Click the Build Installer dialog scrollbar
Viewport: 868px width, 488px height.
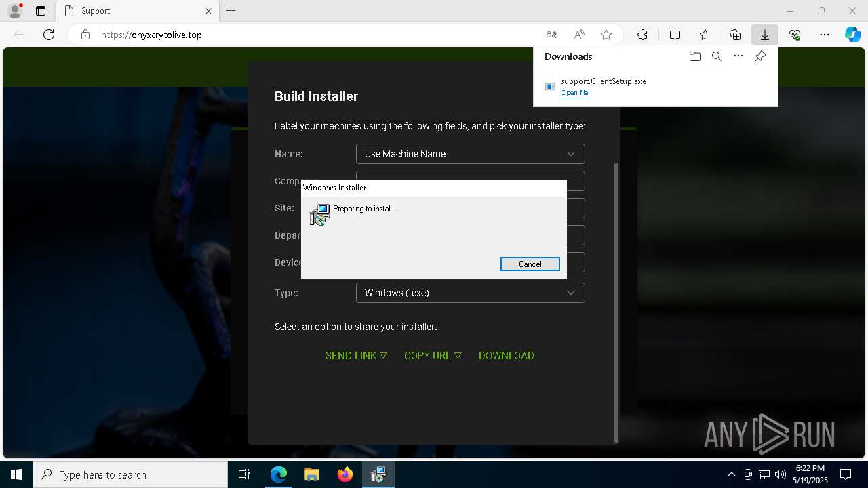[616, 302]
